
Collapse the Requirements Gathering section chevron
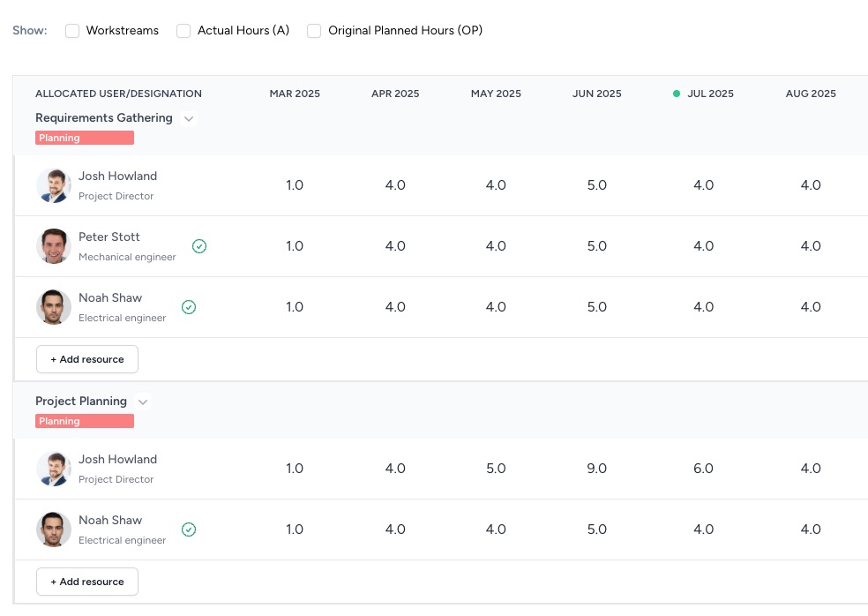click(x=188, y=118)
